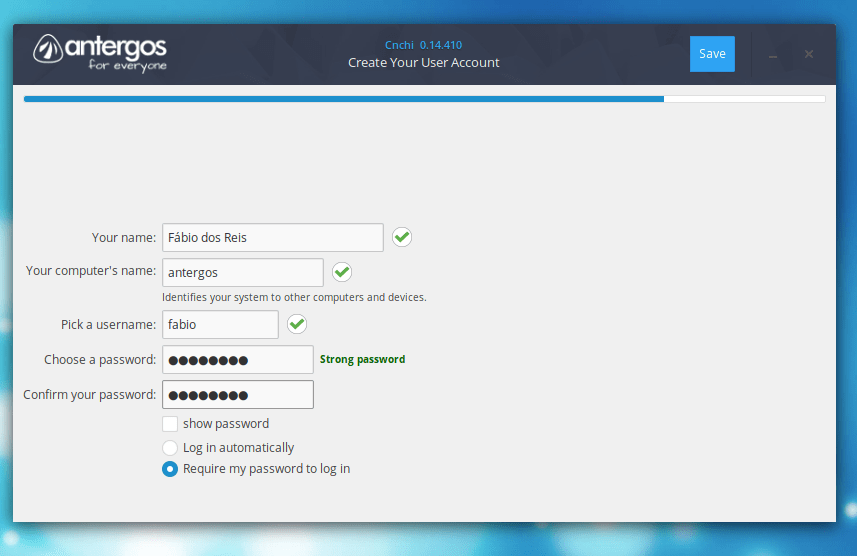Click the checkmark next to computer's name field

[x=342, y=272]
